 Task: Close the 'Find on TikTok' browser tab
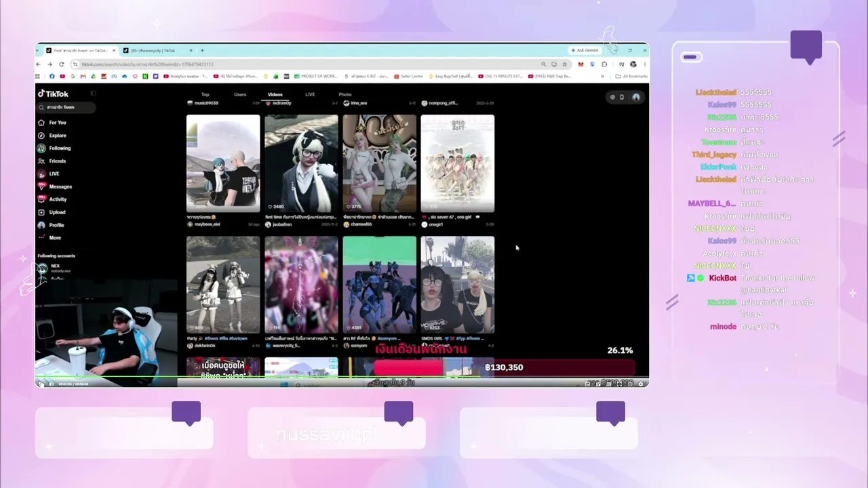pos(113,50)
